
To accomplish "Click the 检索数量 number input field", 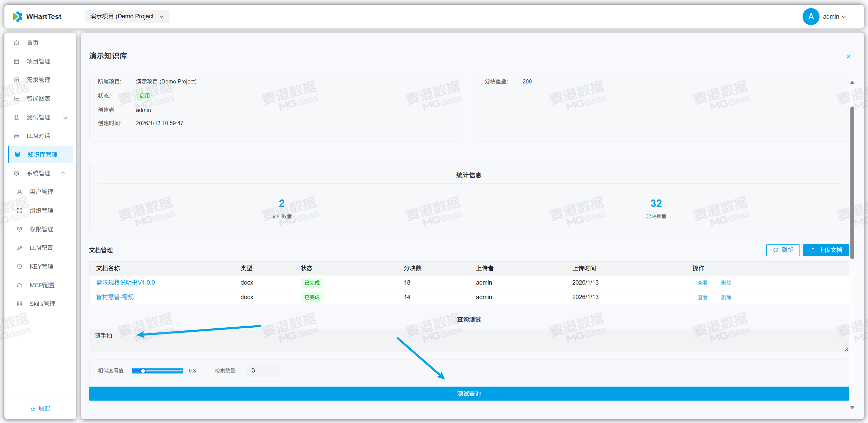I will pos(263,371).
